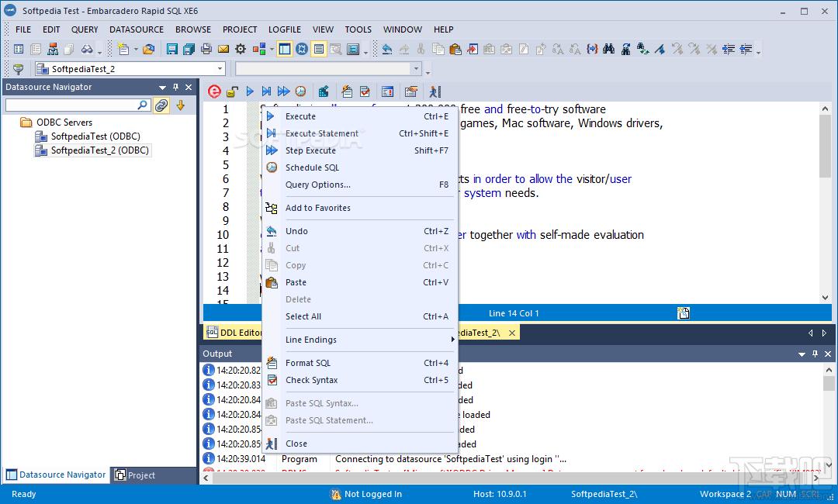Toggle the round blue view button

(x=302, y=49)
